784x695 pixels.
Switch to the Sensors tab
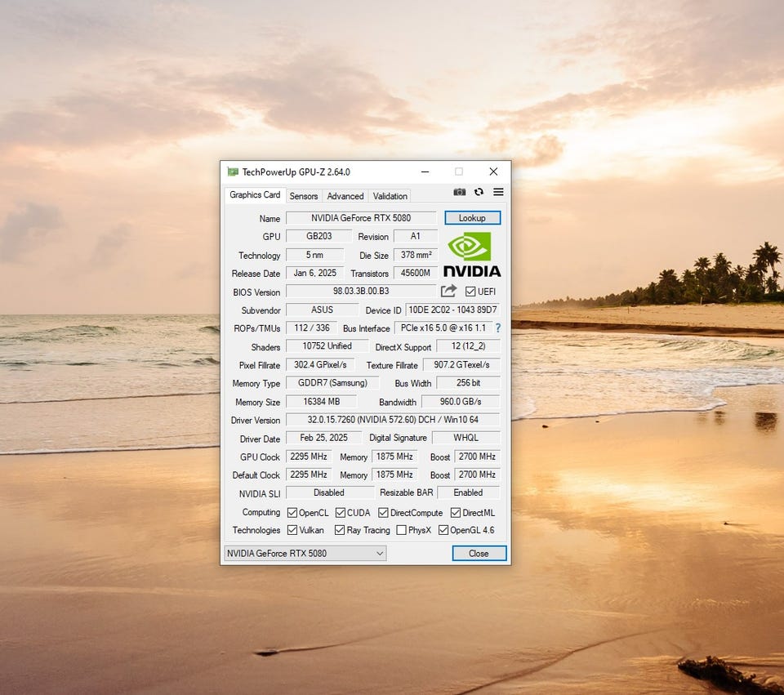(x=304, y=196)
